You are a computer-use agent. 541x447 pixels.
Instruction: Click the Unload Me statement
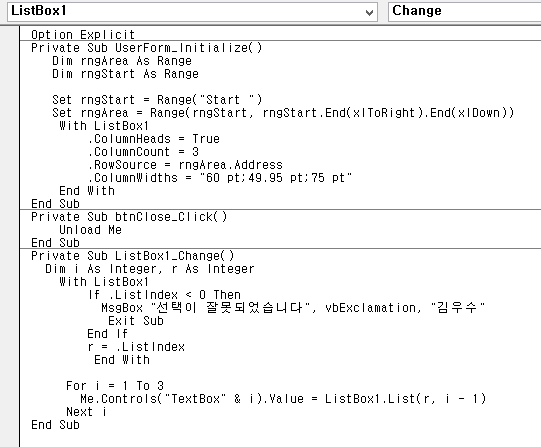point(90,230)
